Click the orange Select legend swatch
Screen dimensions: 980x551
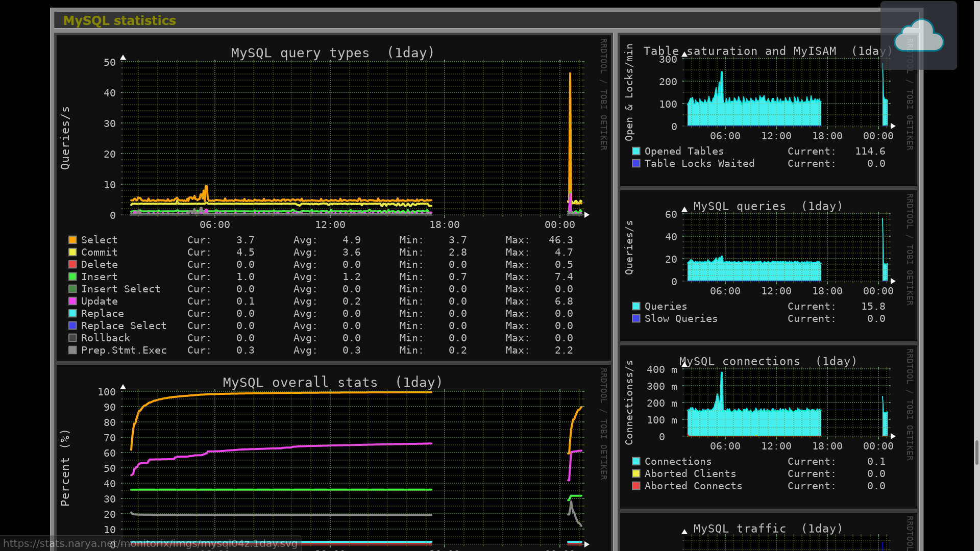(x=72, y=240)
